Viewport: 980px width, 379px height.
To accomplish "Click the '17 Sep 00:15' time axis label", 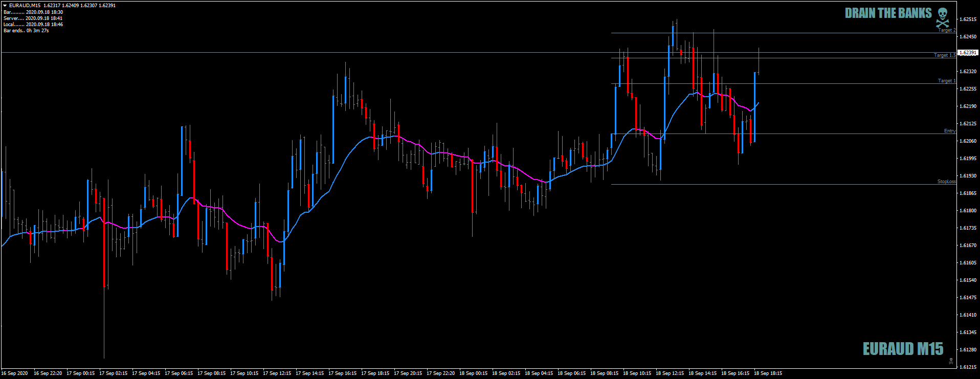I will (81, 373).
